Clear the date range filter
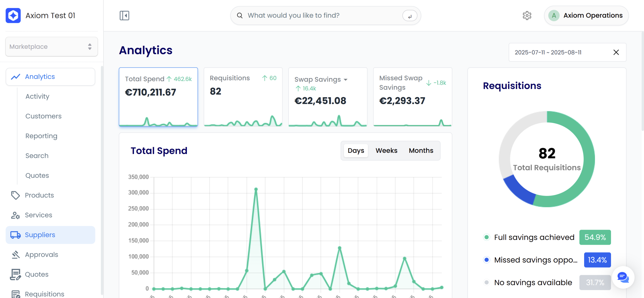 (616, 52)
